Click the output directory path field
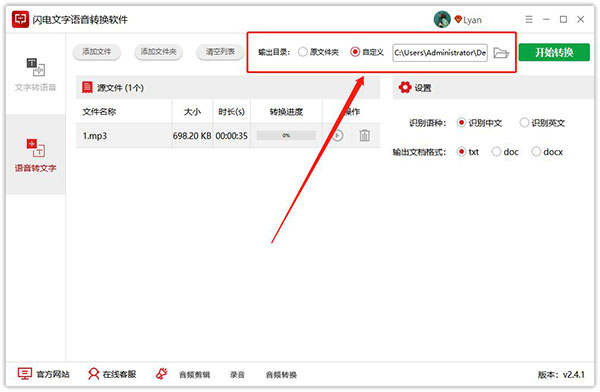 (x=440, y=52)
